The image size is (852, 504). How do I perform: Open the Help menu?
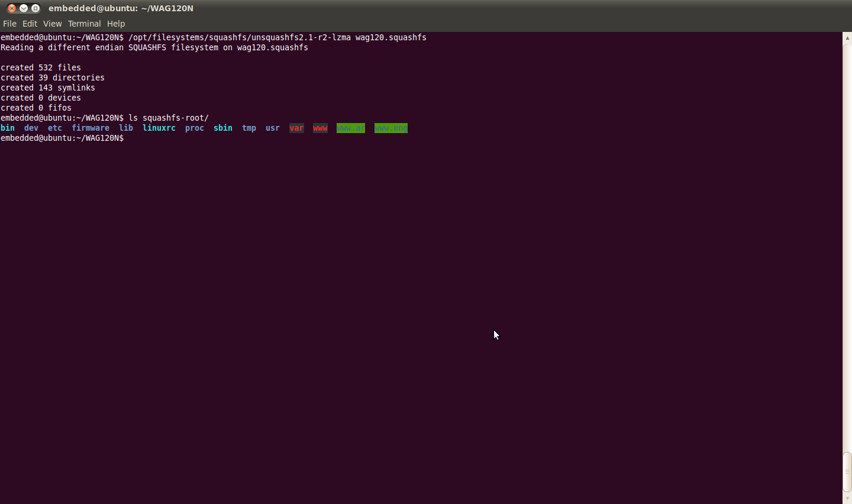(116, 24)
